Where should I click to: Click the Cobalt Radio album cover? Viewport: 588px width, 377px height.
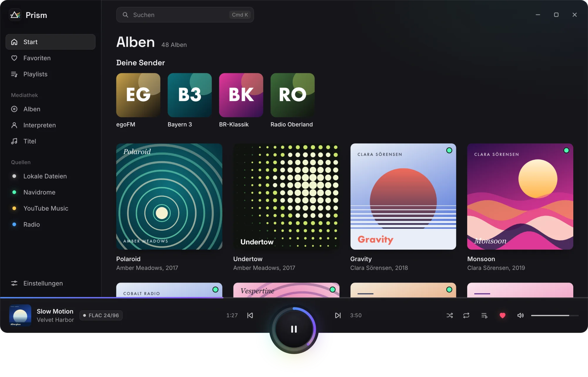[x=169, y=290]
